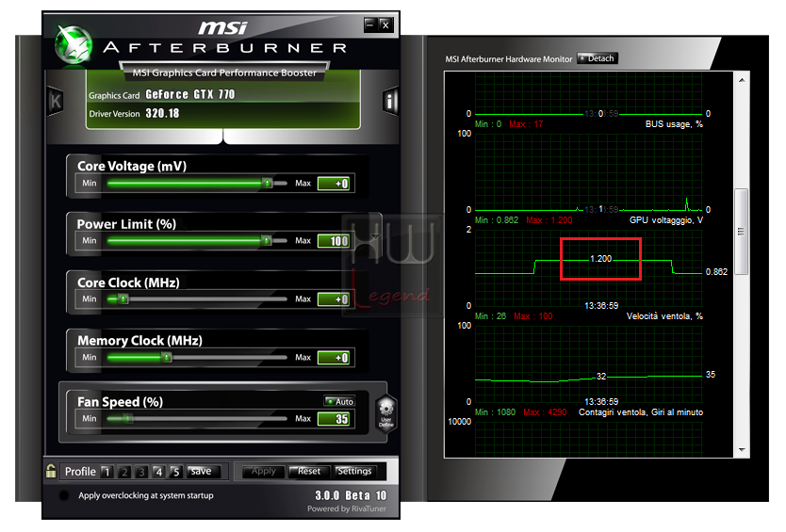Toggle the profile lock padlock icon
786x532 pixels.
pos(51,471)
